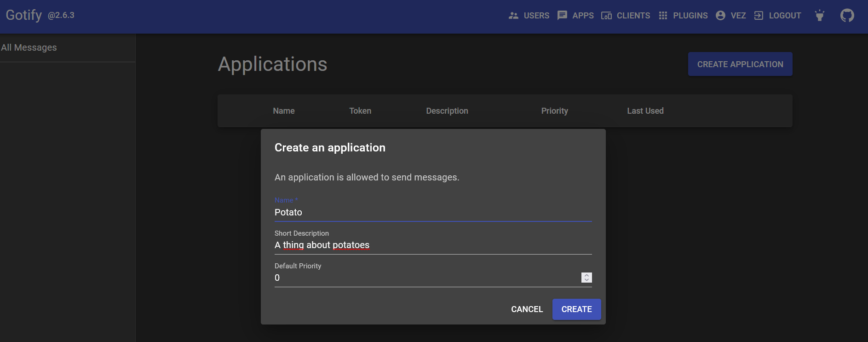Screen dimensions: 868x342
Task: Click the Users people icon
Action: 513,16
